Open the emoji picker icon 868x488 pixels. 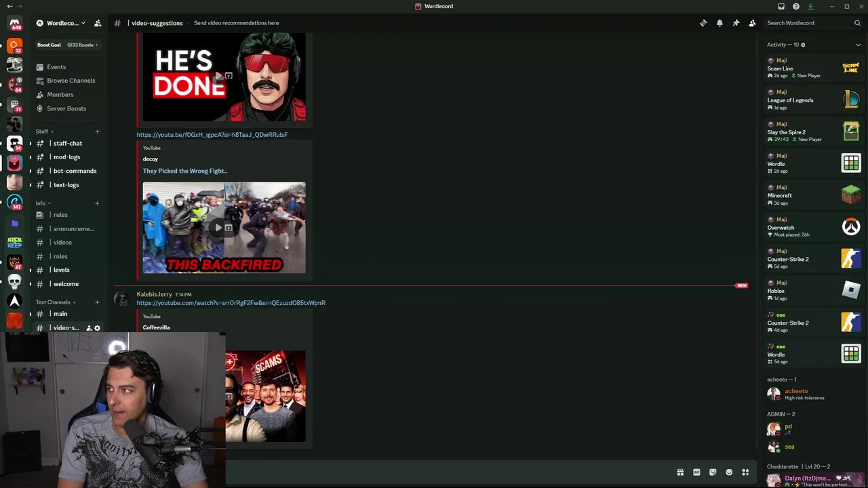[x=729, y=472]
